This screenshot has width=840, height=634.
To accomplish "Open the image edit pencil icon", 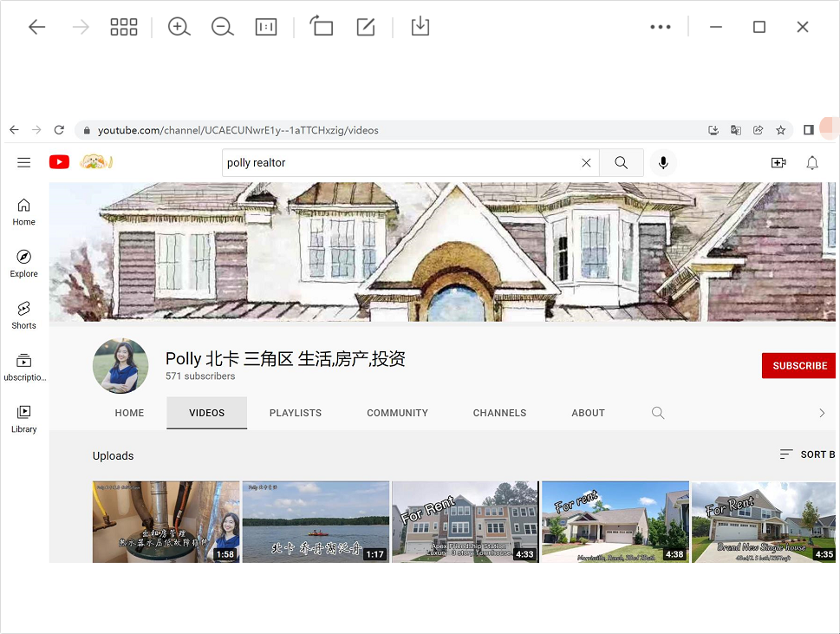I will pos(366,27).
